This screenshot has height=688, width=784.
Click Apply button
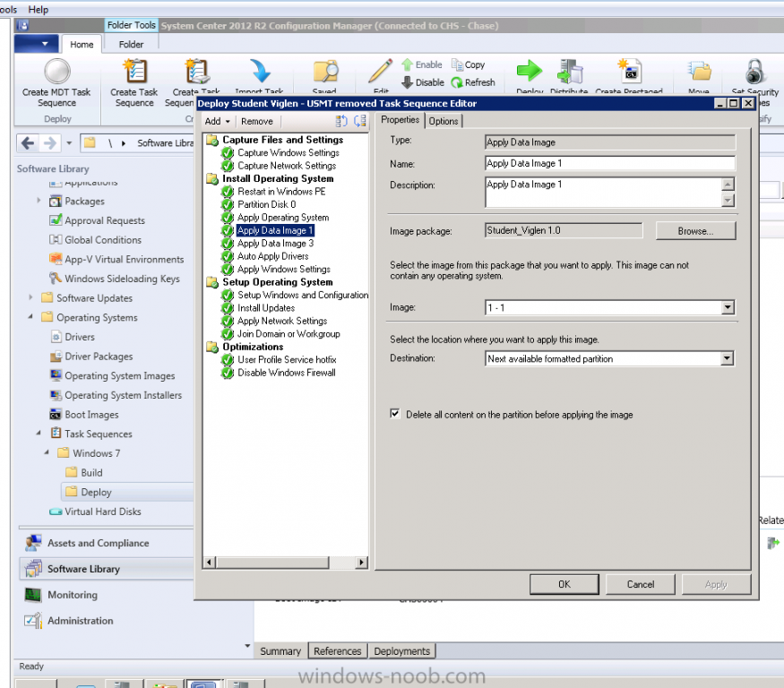pyautogui.click(x=716, y=584)
